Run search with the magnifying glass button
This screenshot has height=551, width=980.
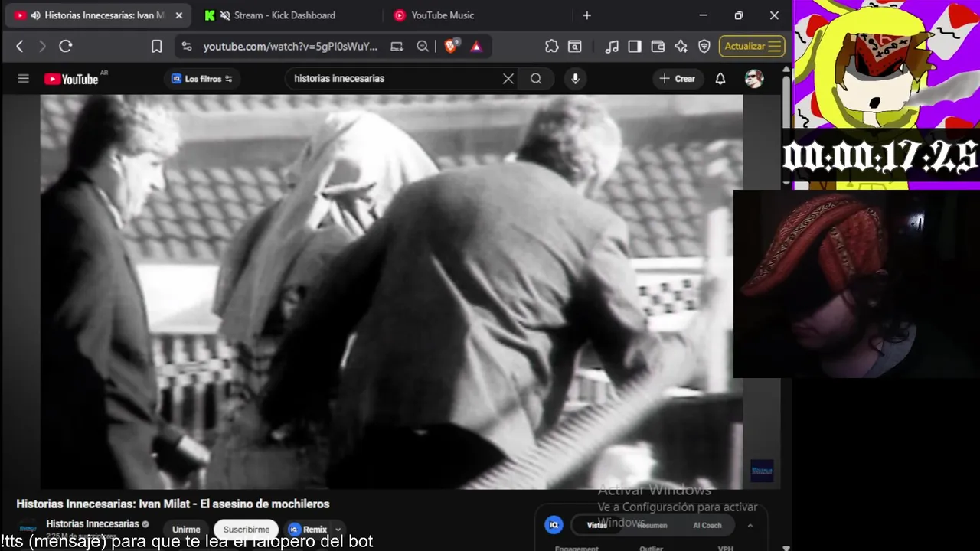point(536,79)
